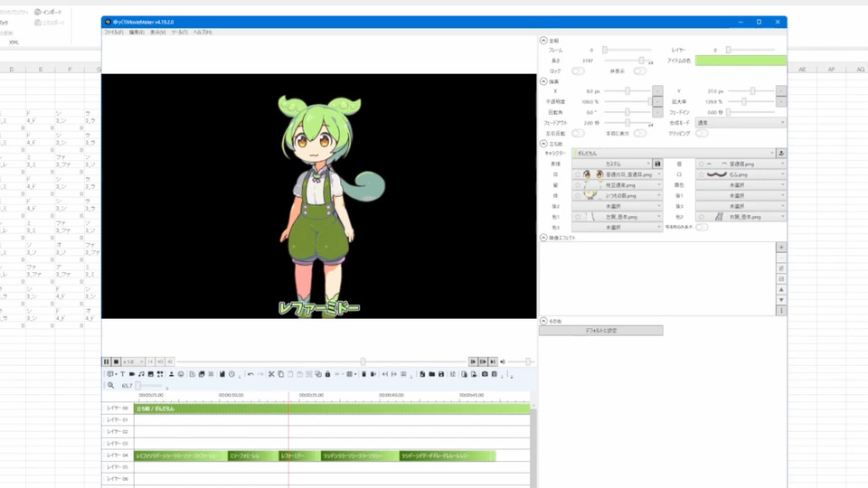The width and height of the screenshot is (868, 488).
Task: Collapse the 映像エフェクト section
Action: tap(543, 238)
